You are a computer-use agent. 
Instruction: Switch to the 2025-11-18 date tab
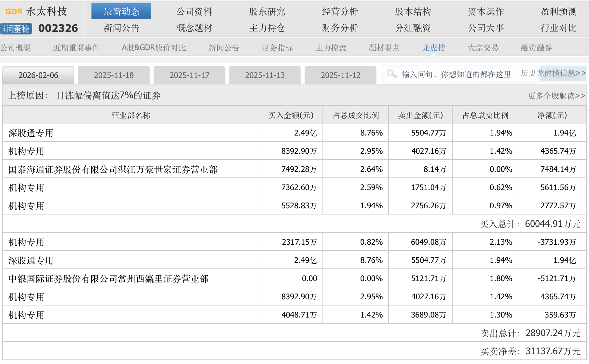(114, 75)
